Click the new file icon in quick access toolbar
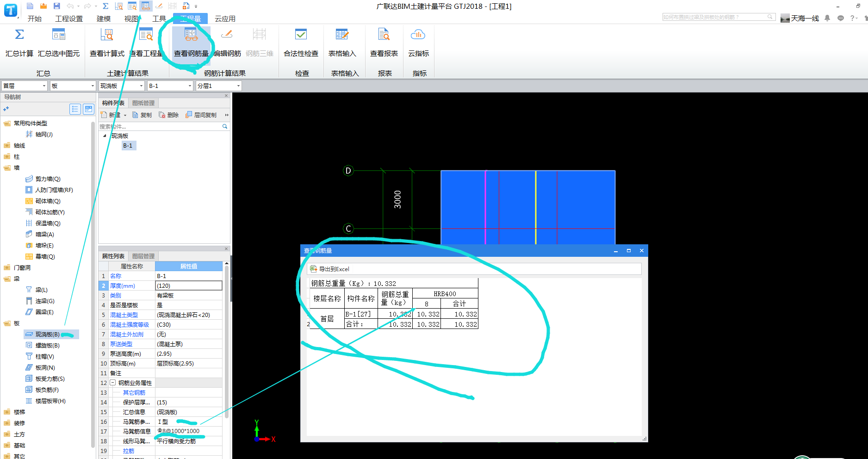Viewport: 868px width, 459px height. point(30,6)
